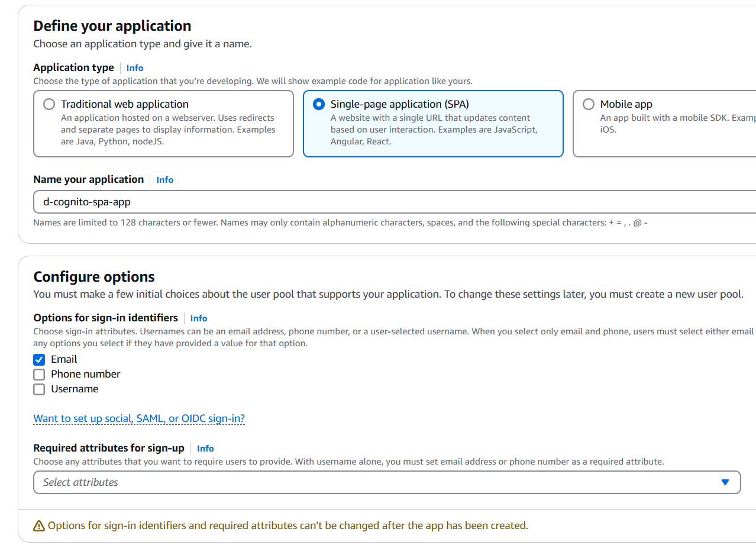The image size is (756, 548).
Task: Open social, SAML, or OIDC sign-in link
Action: pyautogui.click(x=139, y=419)
